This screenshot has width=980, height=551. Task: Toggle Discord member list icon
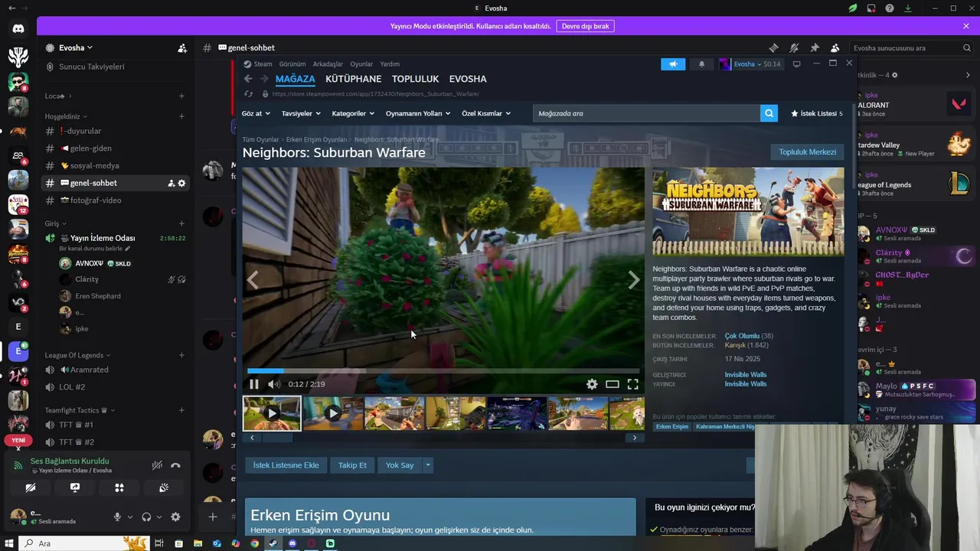[x=835, y=47]
